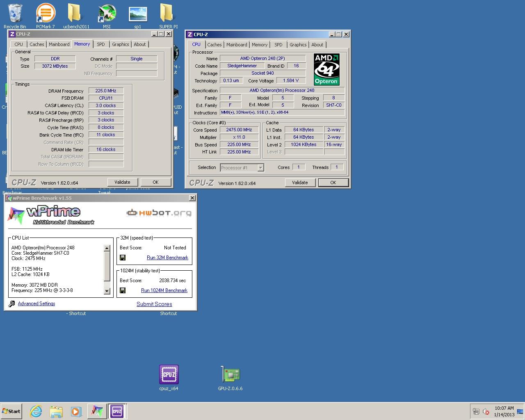
Task: Click OK in the memory CPU-Z window
Action: [155, 182]
